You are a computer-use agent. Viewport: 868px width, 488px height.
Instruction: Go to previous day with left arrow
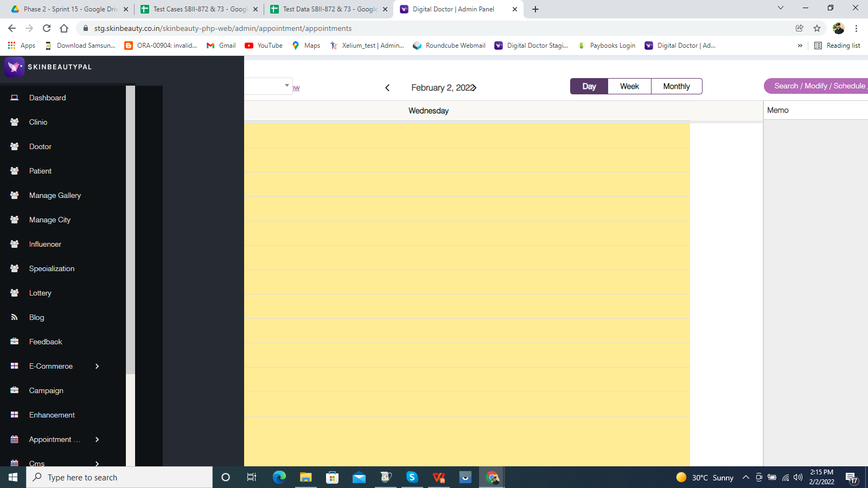[x=387, y=88]
